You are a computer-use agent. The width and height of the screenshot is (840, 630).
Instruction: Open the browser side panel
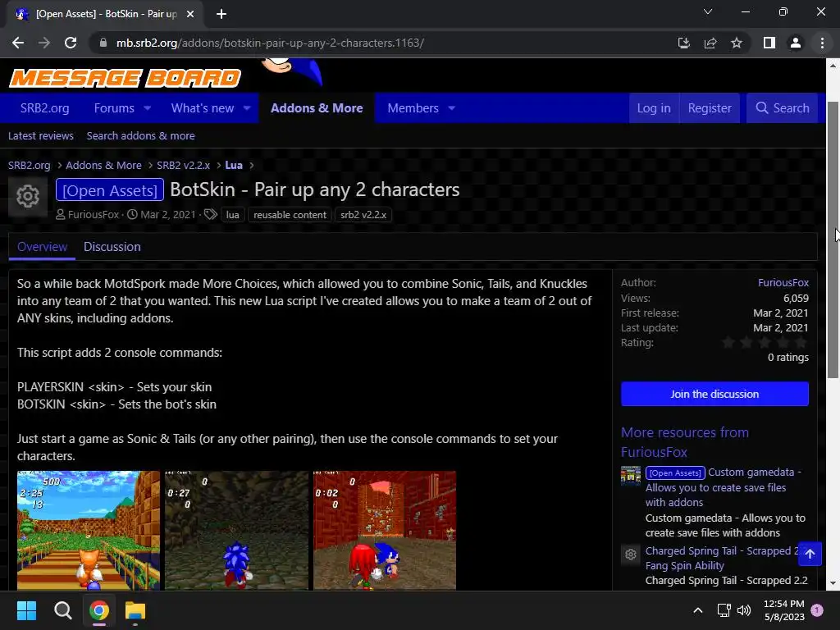[769, 43]
